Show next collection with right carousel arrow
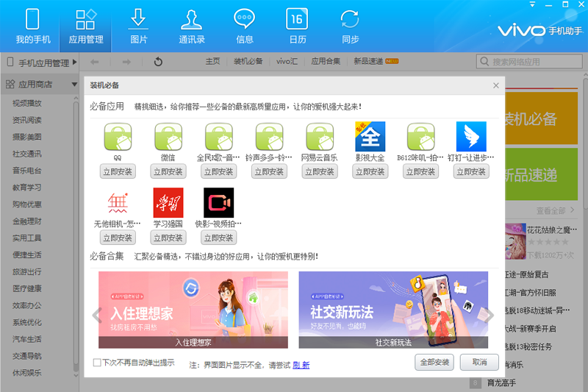The height and width of the screenshot is (392, 588). (x=490, y=316)
